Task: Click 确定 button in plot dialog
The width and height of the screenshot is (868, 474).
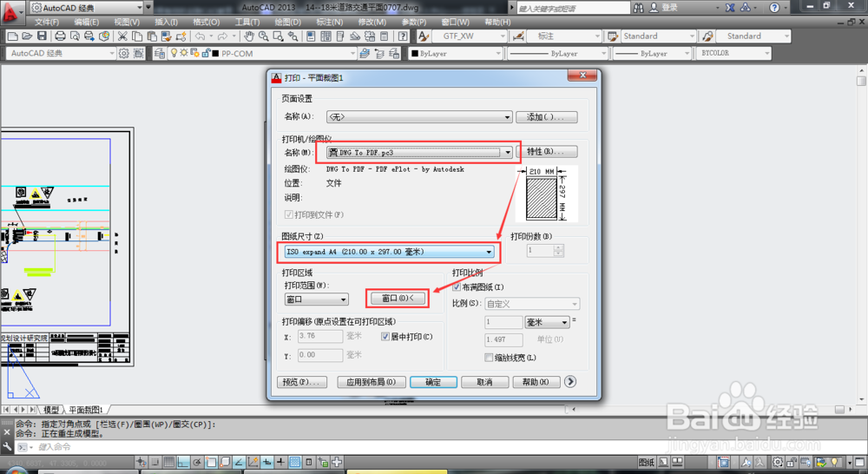Action: (433, 382)
